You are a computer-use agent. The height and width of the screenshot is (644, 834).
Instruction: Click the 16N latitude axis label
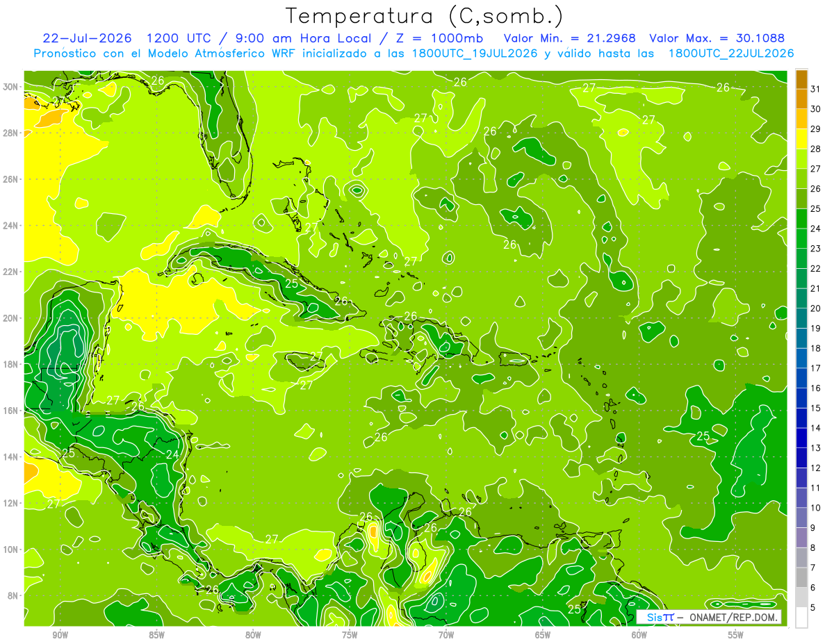(10, 411)
